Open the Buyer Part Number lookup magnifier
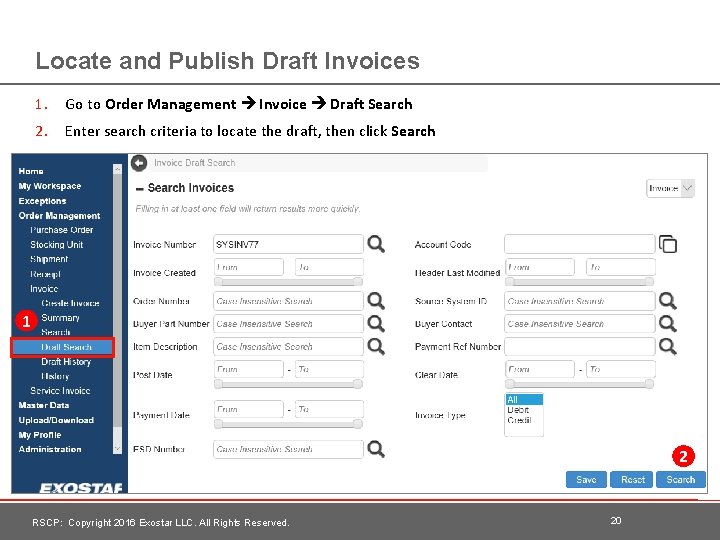720x540 pixels. coord(376,324)
